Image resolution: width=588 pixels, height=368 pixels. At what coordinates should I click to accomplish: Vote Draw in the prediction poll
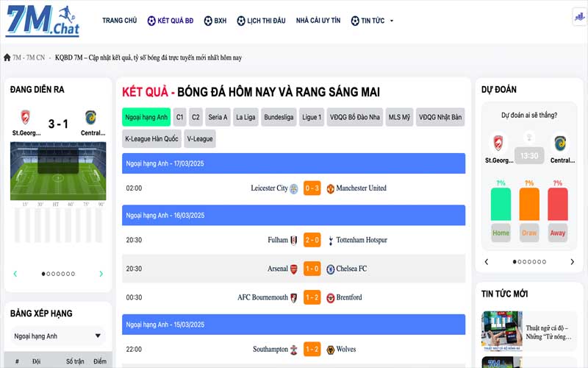(529, 233)
